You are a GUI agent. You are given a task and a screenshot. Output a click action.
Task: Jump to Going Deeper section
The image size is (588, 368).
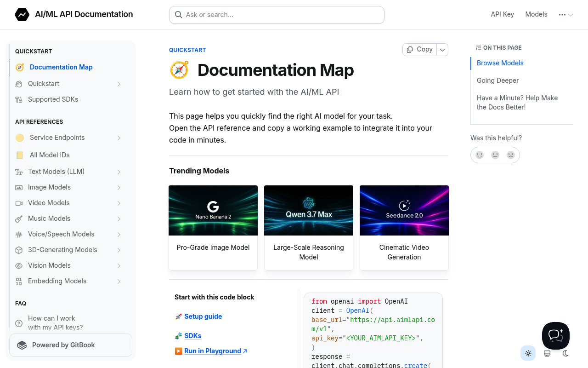coord(498,80)
